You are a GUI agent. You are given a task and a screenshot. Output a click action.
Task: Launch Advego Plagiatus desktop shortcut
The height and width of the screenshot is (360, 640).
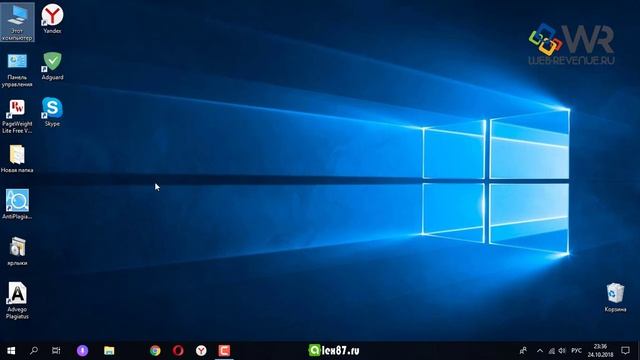17,300
